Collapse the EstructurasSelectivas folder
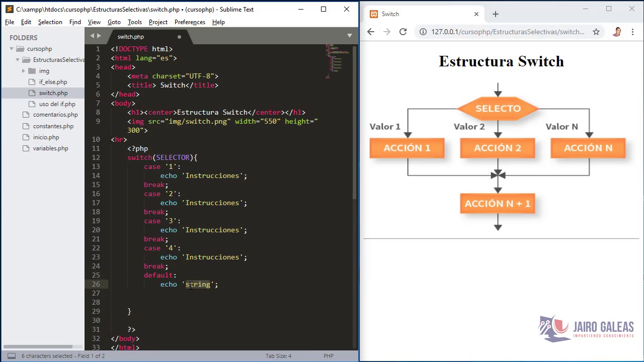 18,60
